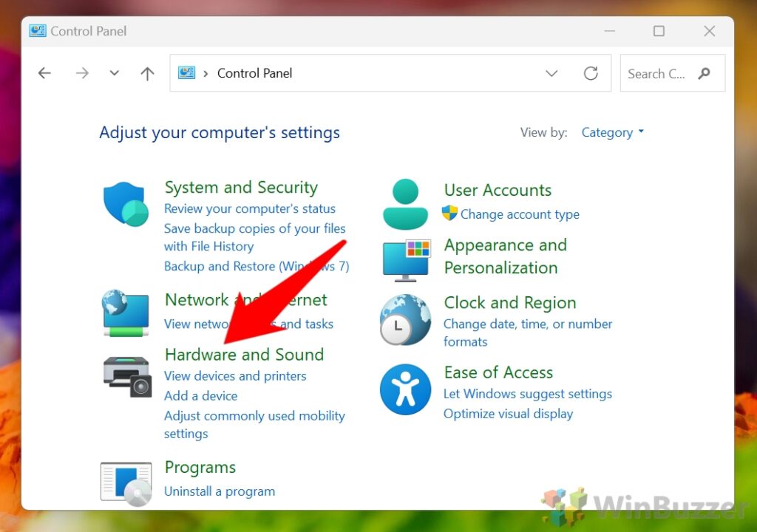Image resolution: width=757 pixels, height=532 pixels.
Task: Expand the address bar history dropdown
Action: tap(551, 72)
